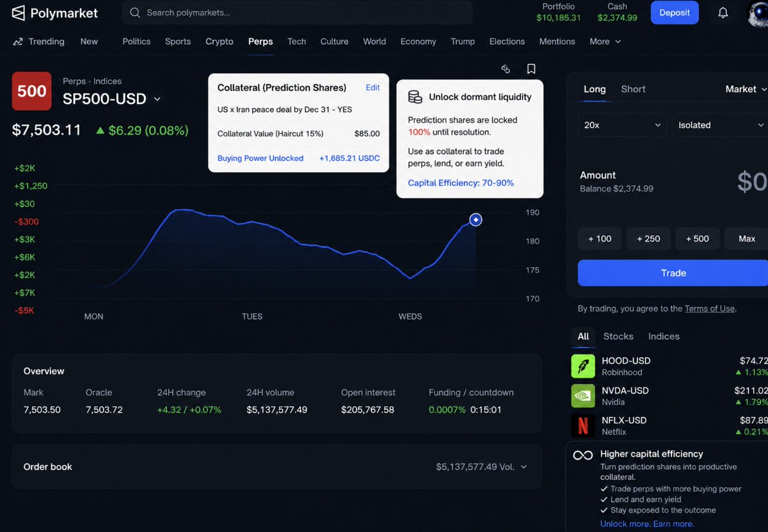Image resolution: width=768 pixels, height=532 pixels.
Task: Select the All assets tab
Action: (583, 336)
